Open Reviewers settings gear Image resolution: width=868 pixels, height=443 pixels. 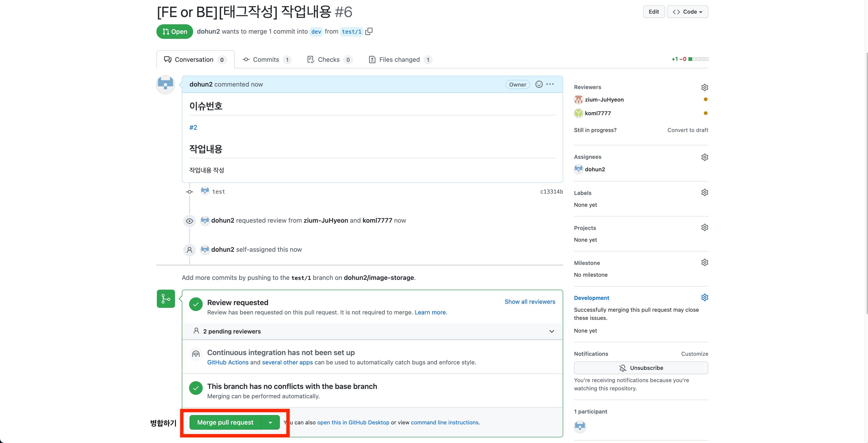[704, 87]
